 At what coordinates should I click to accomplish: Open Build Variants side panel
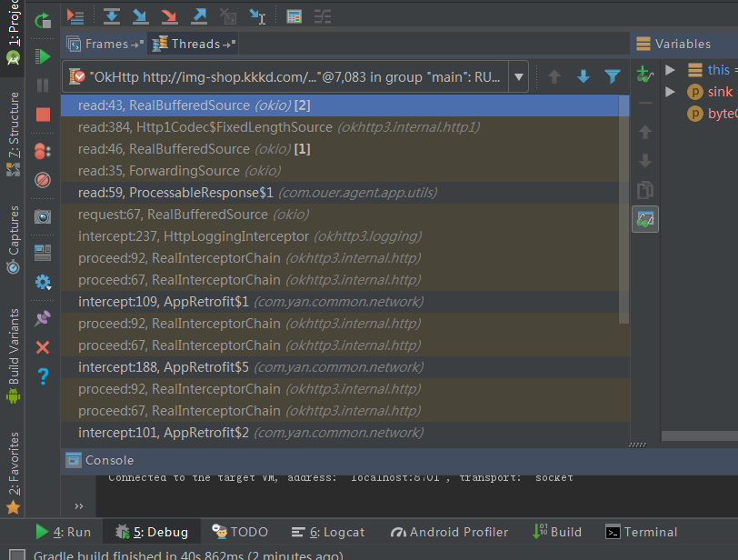(13, 356)
